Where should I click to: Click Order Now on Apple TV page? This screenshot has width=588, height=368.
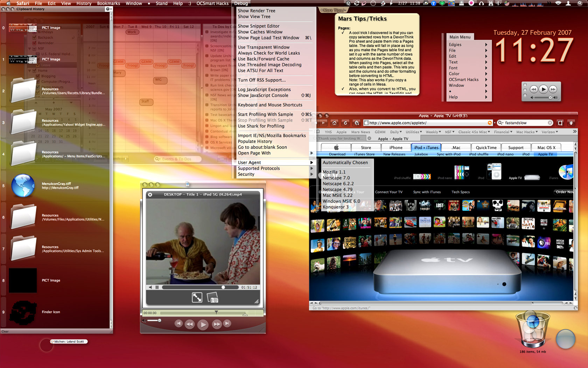click(564, 192)
